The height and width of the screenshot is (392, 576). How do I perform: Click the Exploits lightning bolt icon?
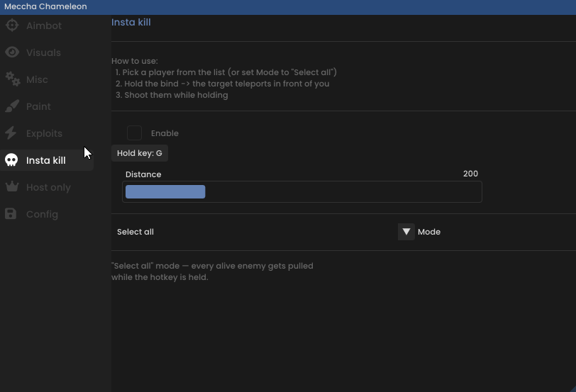(x=11, y=133)
